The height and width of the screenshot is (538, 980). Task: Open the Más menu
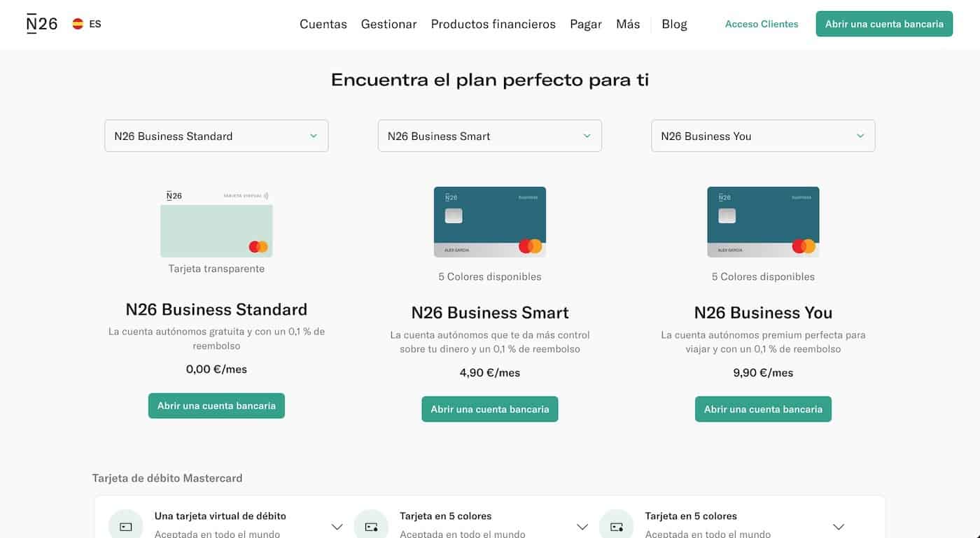tap(628, 24)
